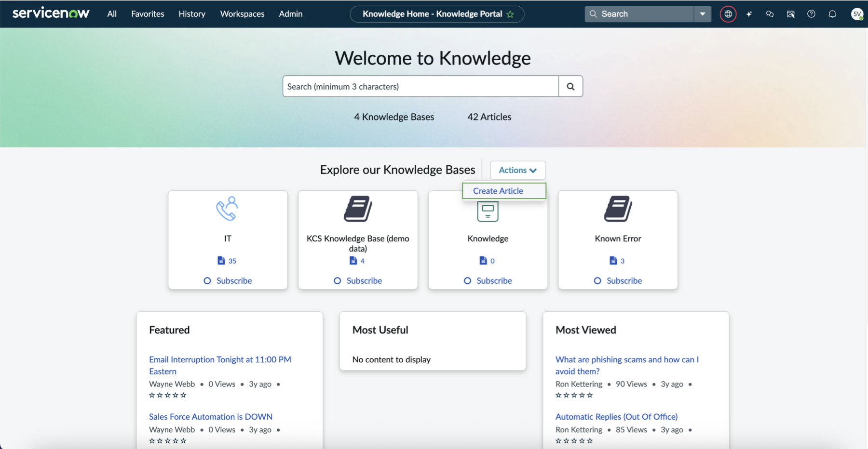
Task: Focus the global Search box in header
Action: tap(639, 14)
